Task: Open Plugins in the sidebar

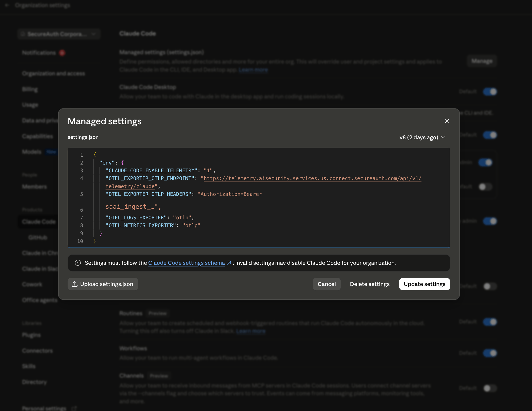Action: point(31,335)
